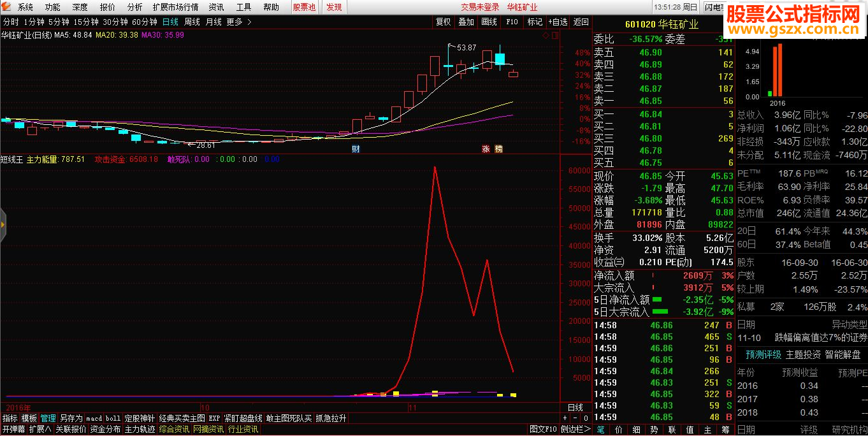The height and width of the screenshot is (436, 868).
Task: Select 抓急拉升 indicator
Action: click(331, 418)
